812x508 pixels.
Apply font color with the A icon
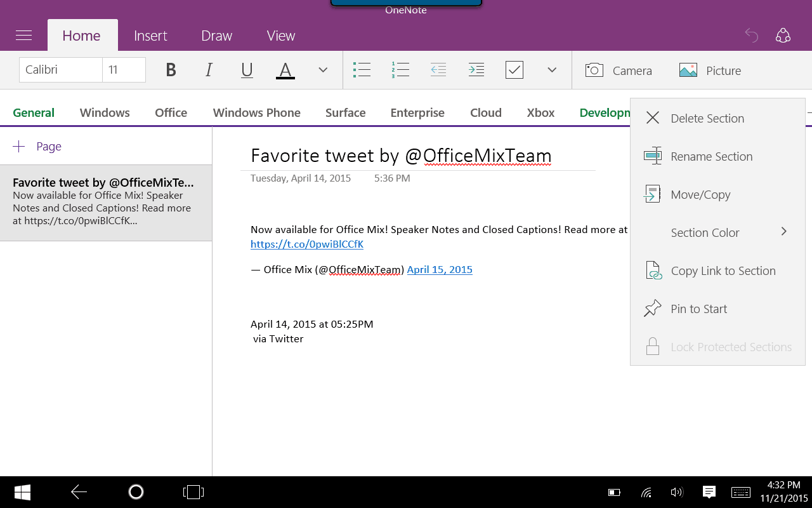[285, 70]
